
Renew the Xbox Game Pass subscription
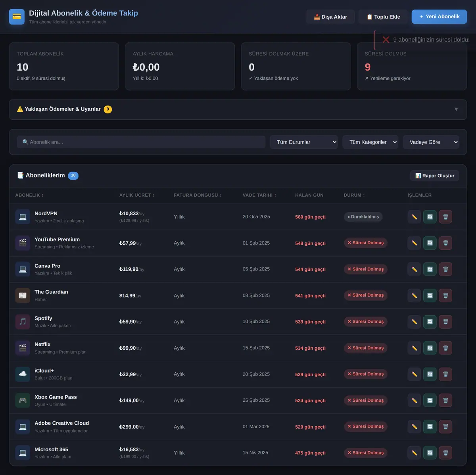click(430, 400)
